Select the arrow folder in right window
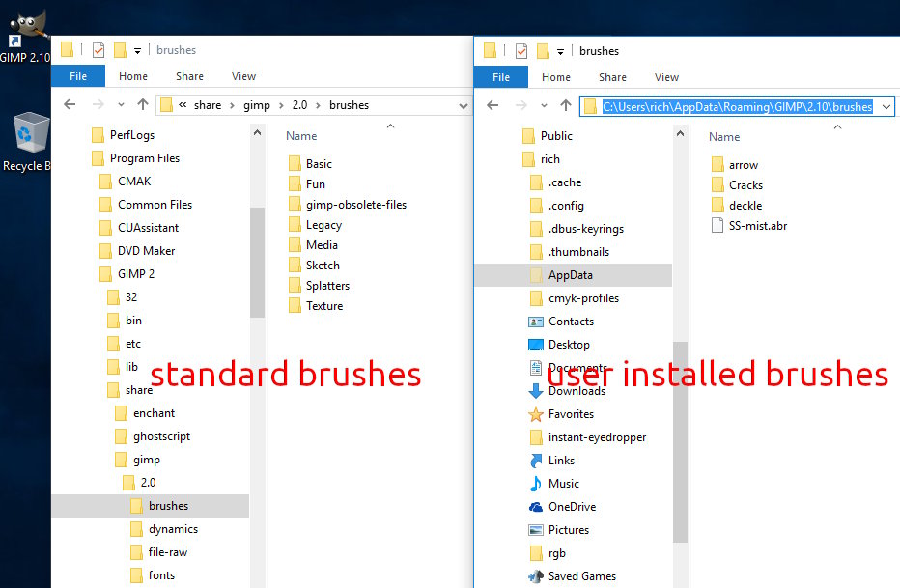Screen dimensions: 900x588 click(735, 165)
